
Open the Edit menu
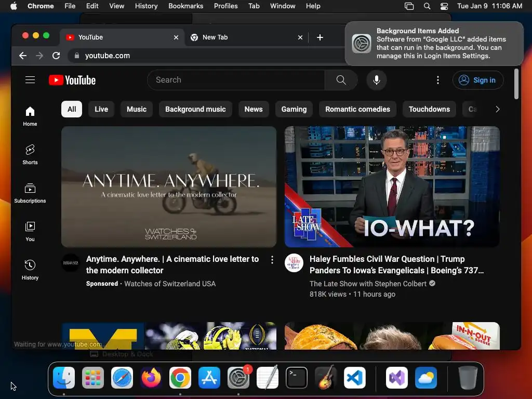pyautogui.click(x=92, y=6)
